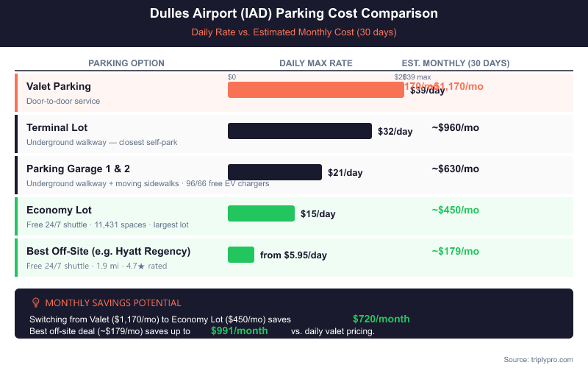This screenshot has height=368, width=588.
Task: Click the Valet Parking row title
Action: pos(59,86)
